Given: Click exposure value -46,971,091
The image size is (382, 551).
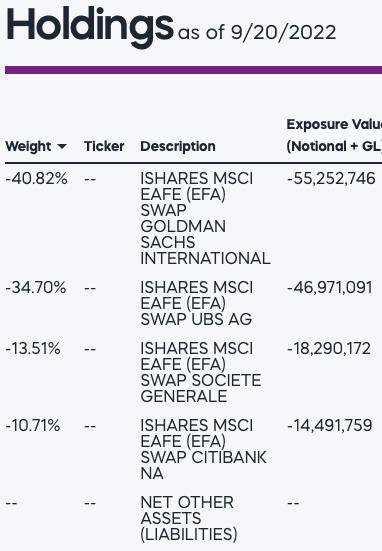Looking at the screenshot, I should [330, 287].
